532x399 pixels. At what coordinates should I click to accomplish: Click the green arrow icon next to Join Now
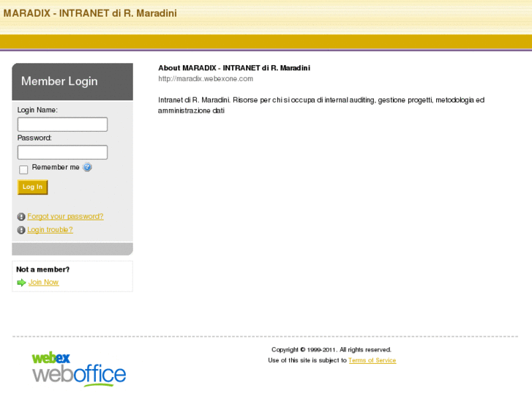click(21, 283)
